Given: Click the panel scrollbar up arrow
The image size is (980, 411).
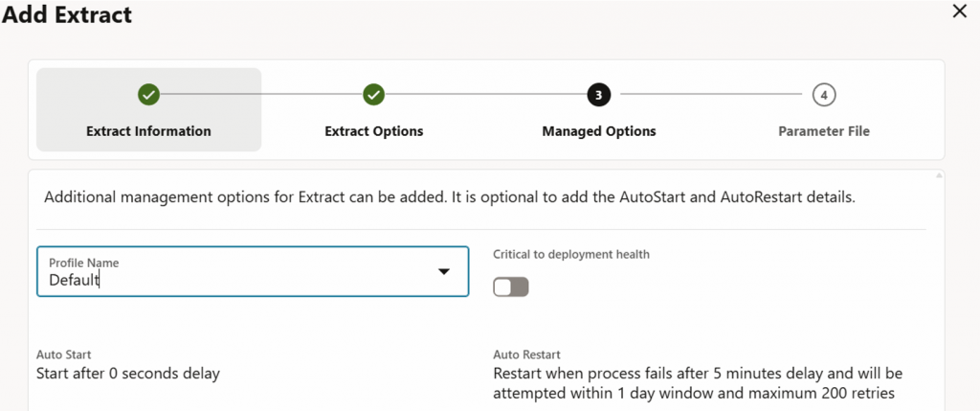Looking at the screenshot, I should 940,176.
